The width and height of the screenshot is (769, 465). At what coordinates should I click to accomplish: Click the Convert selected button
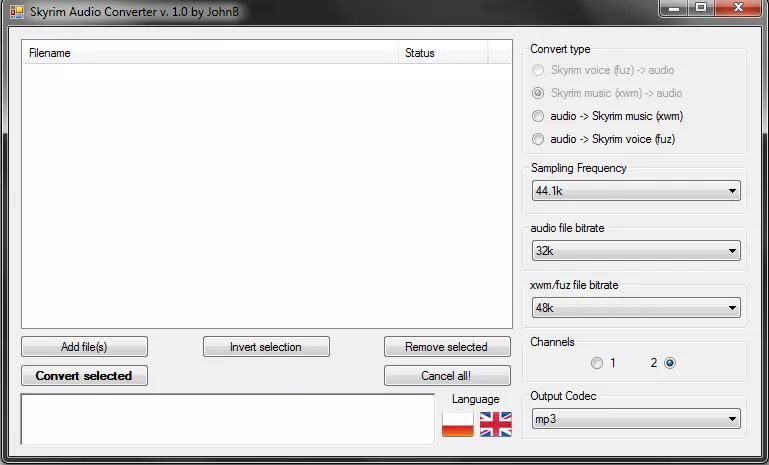[84, 376]
